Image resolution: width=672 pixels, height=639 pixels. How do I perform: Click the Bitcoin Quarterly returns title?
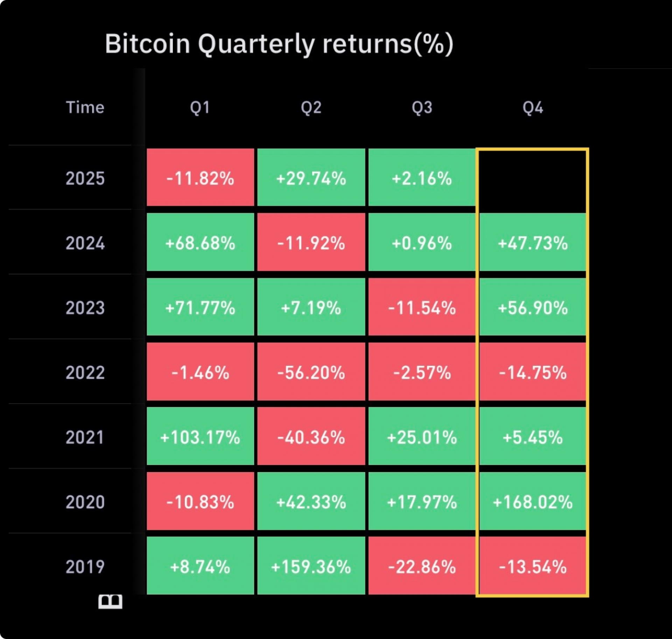(279, 44)
